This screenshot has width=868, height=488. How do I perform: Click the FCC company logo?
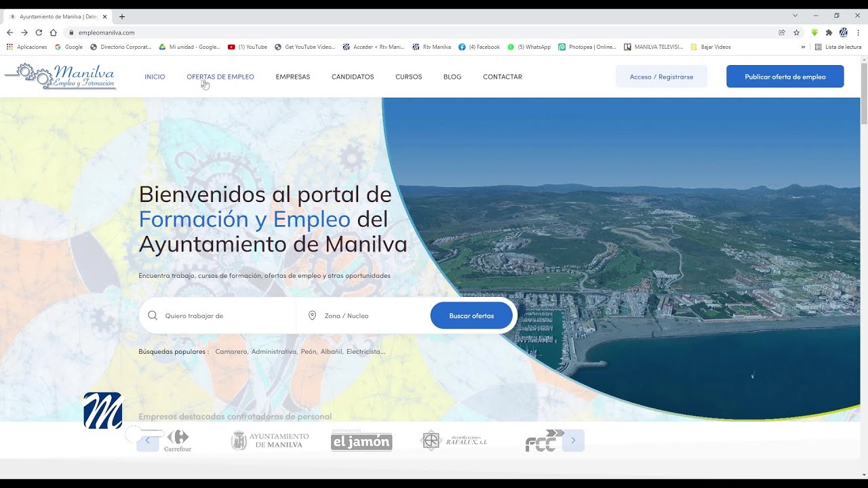point(544,441)
